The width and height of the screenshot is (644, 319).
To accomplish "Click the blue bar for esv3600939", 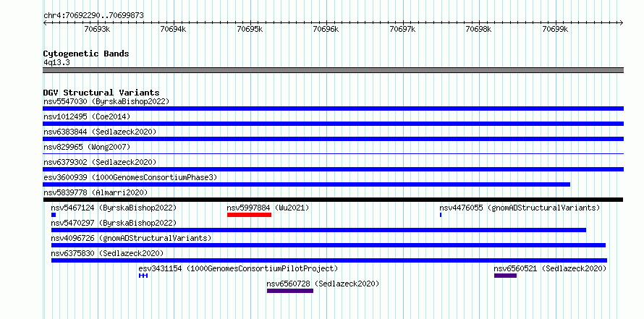I will (x=306, y=184).
